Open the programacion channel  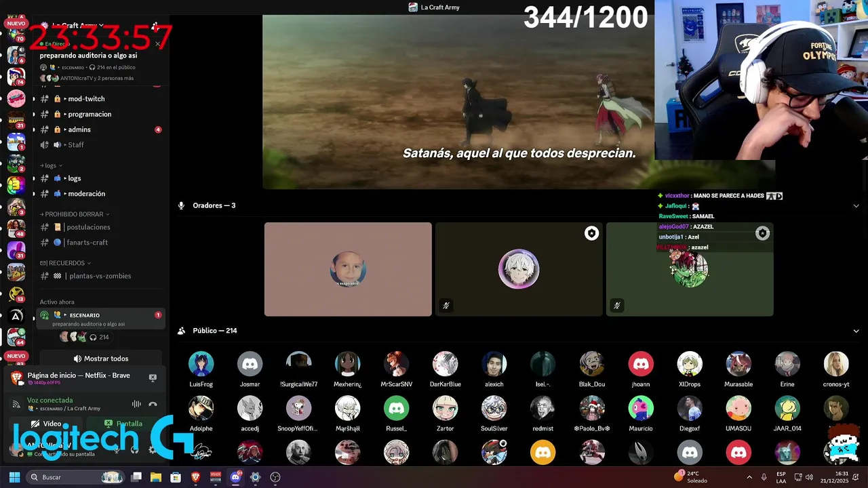coord(99,115)
